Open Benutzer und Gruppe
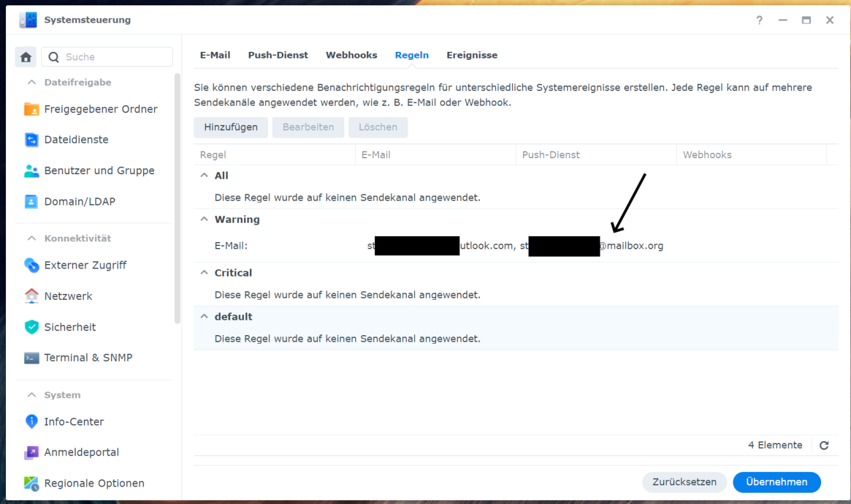Image resolution: width=851 pixels, height=504 pixels. pyautogui.click(x=98, y=171)
